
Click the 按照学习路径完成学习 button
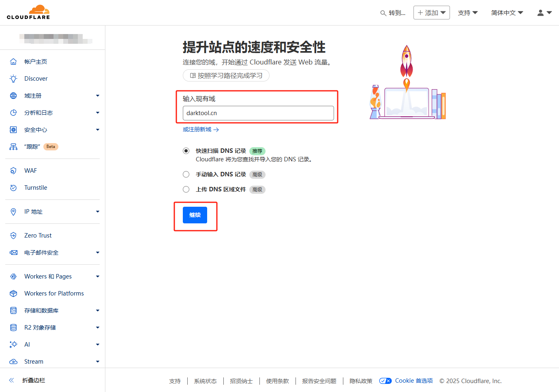tap(226, 76)
